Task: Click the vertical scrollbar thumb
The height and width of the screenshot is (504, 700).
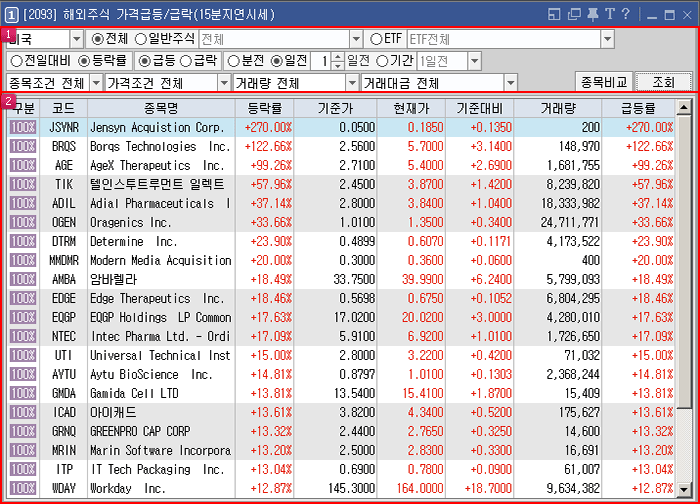Action: point(684,262)
